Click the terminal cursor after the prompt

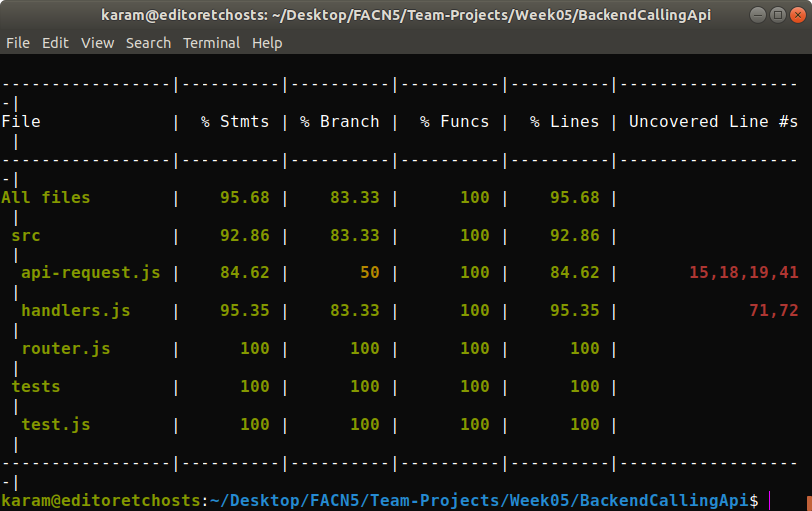(770, 501)
